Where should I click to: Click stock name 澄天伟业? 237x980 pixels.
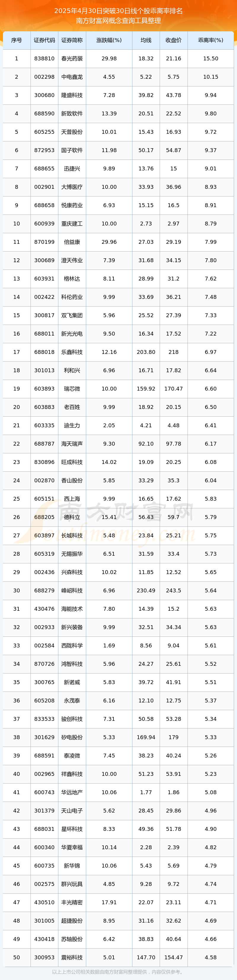(x=72, y=260)
